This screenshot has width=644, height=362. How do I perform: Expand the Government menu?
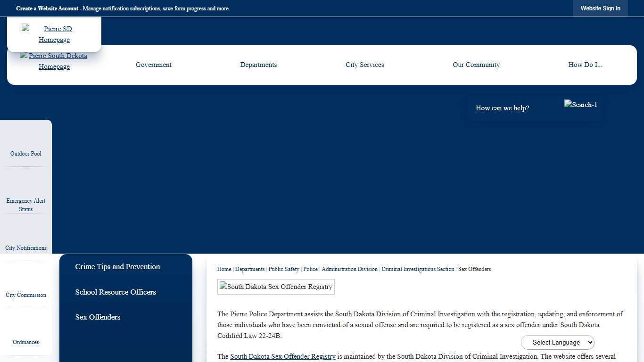(x=154, y=65)
